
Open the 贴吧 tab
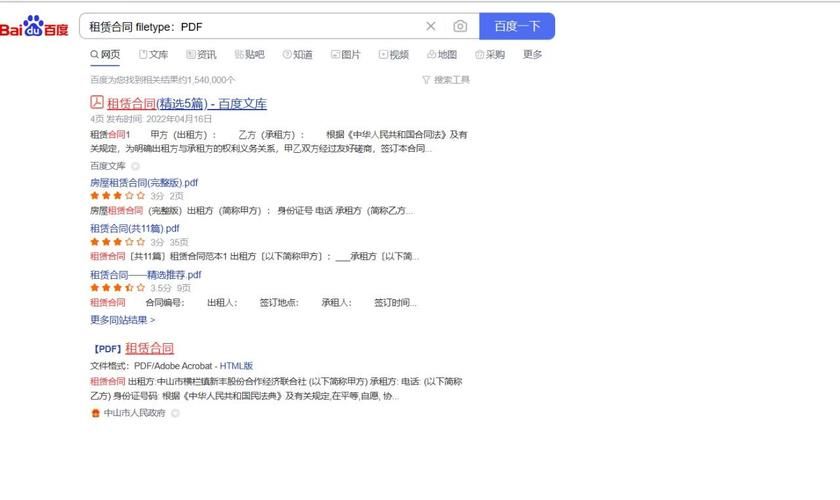click(x=250, y=55)
